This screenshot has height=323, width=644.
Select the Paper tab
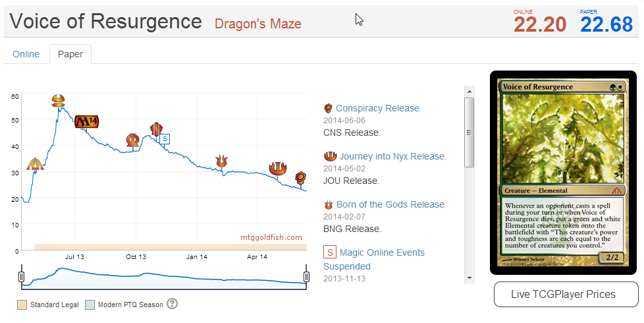tap(70, 54)
